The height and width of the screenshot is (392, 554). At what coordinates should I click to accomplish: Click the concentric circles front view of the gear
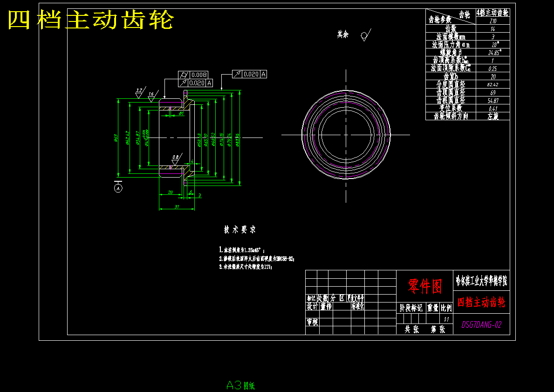[346, 134]
